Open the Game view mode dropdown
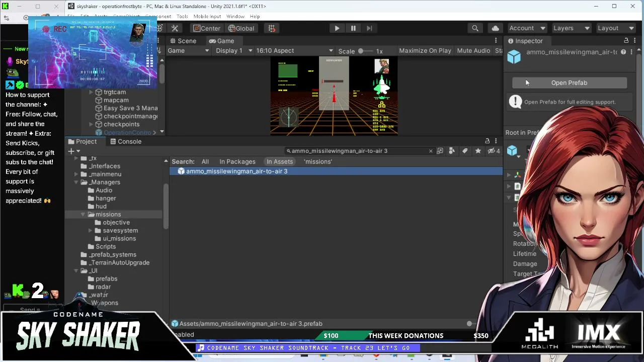The width and height of the screenshot is (644, 362). (x=188, y=51)
